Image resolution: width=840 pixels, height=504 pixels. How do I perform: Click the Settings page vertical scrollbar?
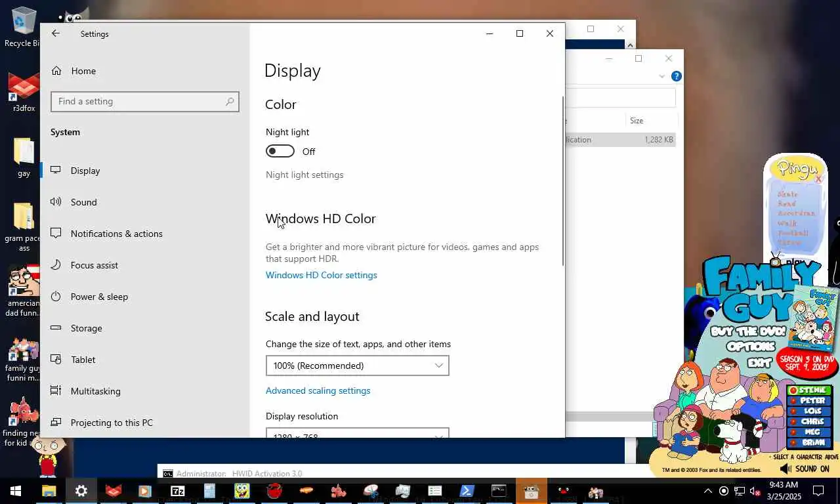point(562,181)
